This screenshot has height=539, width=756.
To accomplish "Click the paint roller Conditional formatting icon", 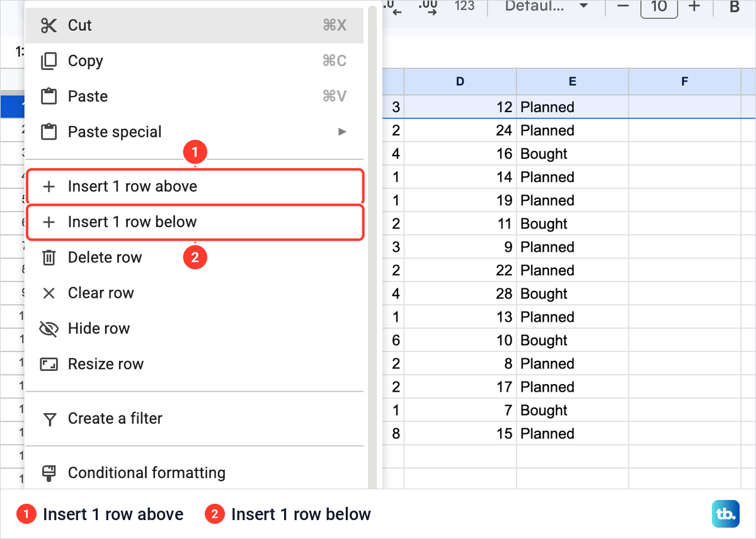I will click(x=49, y=473).
